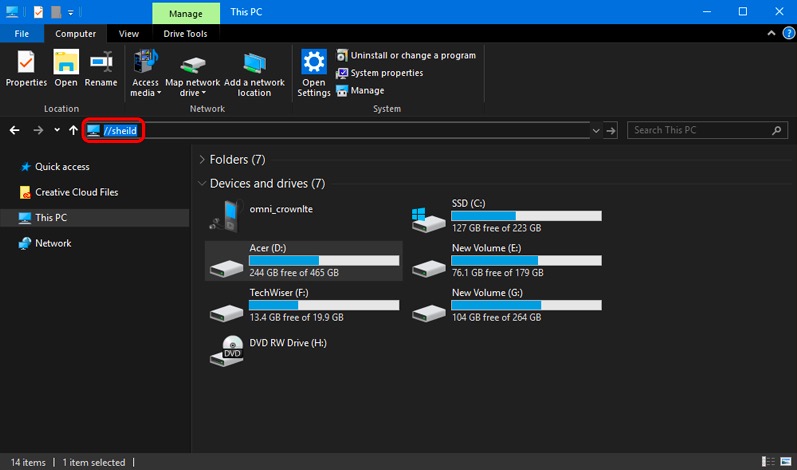Collapse the ribbon with the caret
797x470 pixels.
coord(771,33)
